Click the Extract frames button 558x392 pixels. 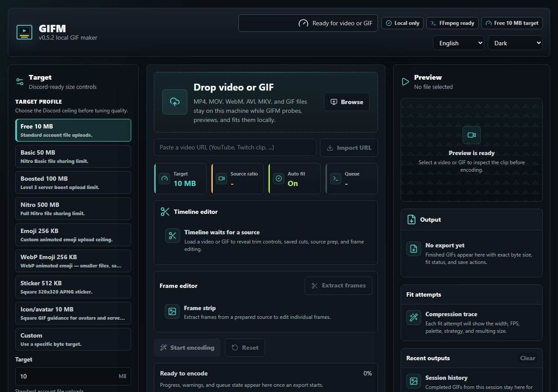(x=338, y=286)
